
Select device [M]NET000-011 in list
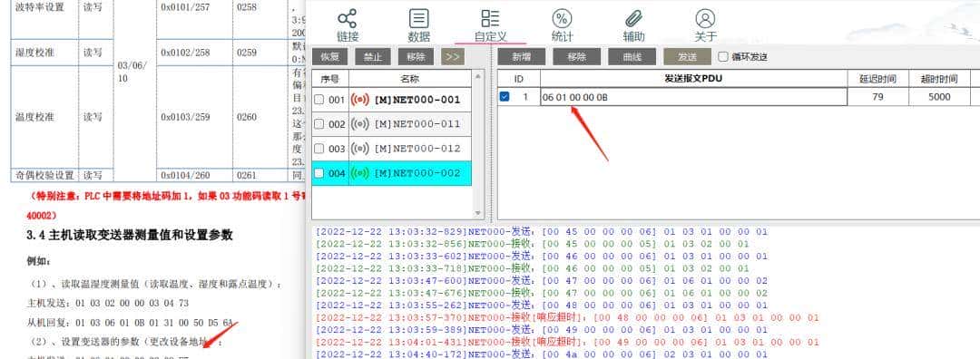(416, 124)
